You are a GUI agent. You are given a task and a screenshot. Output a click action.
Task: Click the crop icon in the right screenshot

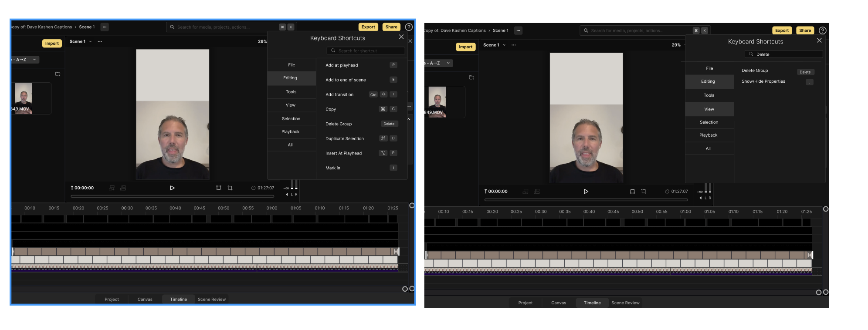coord(644,192)
